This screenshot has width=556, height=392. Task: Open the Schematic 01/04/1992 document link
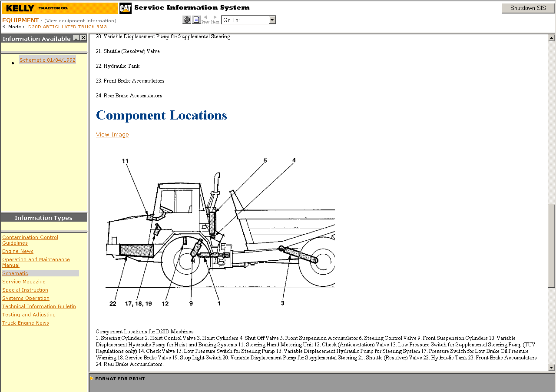pos(48,60)
